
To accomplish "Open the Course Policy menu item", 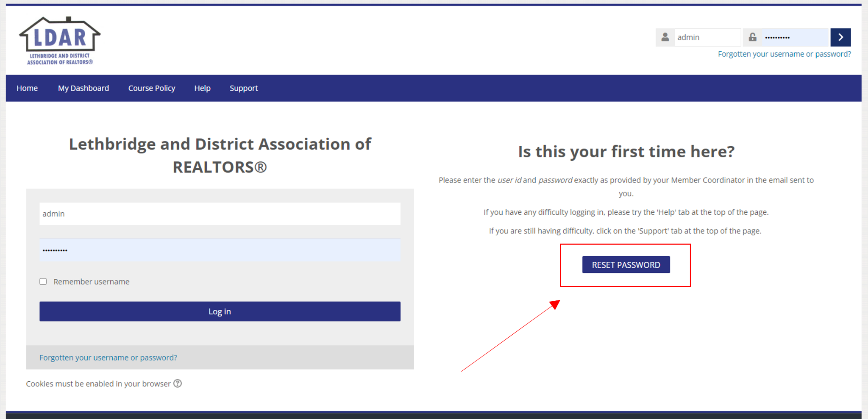I will (152, 88).
